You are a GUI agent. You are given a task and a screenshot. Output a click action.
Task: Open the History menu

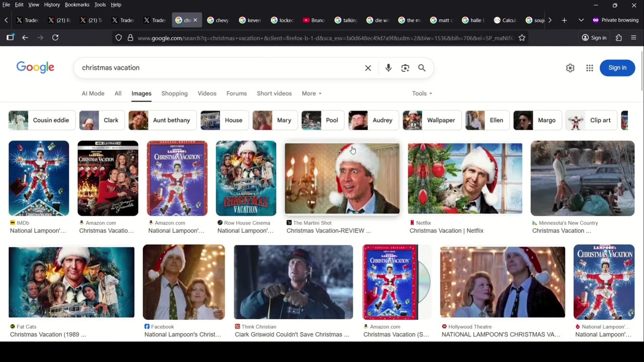point(52,5)
